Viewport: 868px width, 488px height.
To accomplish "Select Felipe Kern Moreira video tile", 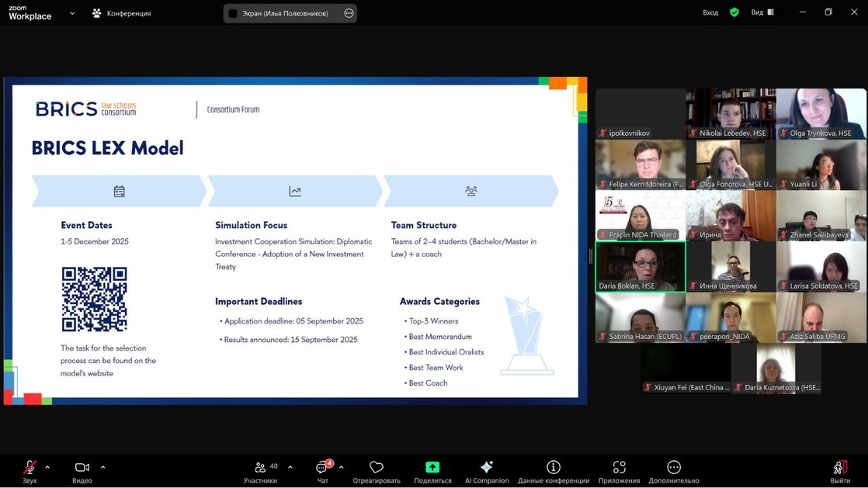I will point(641,164).
